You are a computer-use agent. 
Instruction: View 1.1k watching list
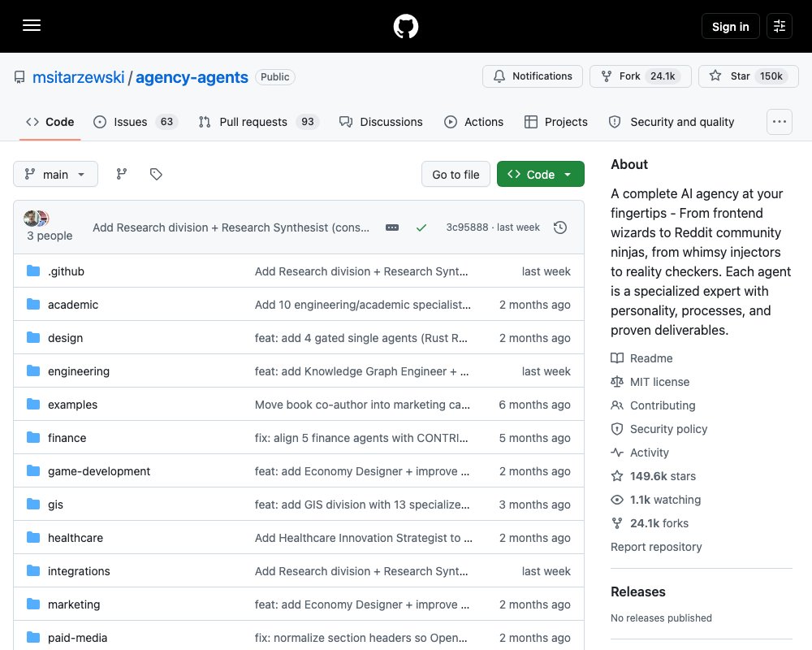coord(655,500)
